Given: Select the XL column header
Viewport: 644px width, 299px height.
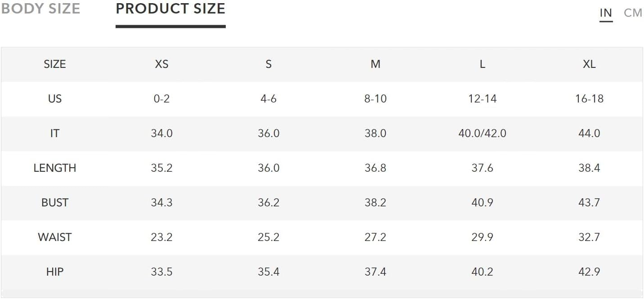Looking at the screenshot, I should pyautogui.click(x=589, y=64).
